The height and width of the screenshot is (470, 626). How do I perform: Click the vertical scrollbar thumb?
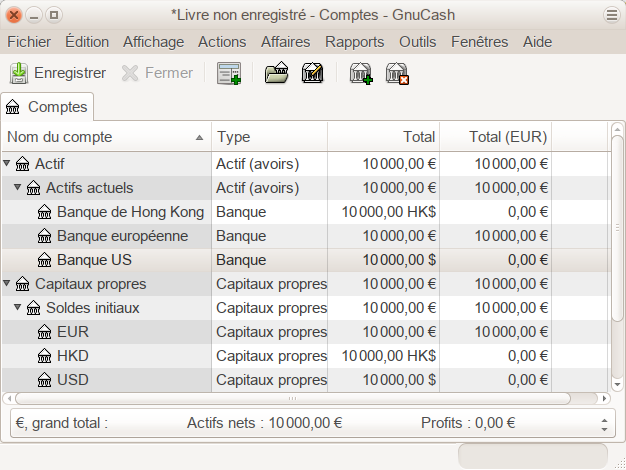pos(617,228)
